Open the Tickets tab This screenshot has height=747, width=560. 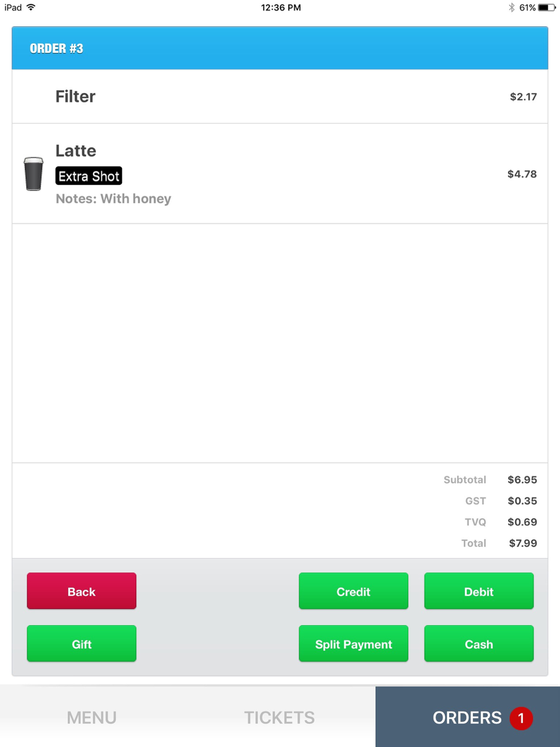point(279,717)
